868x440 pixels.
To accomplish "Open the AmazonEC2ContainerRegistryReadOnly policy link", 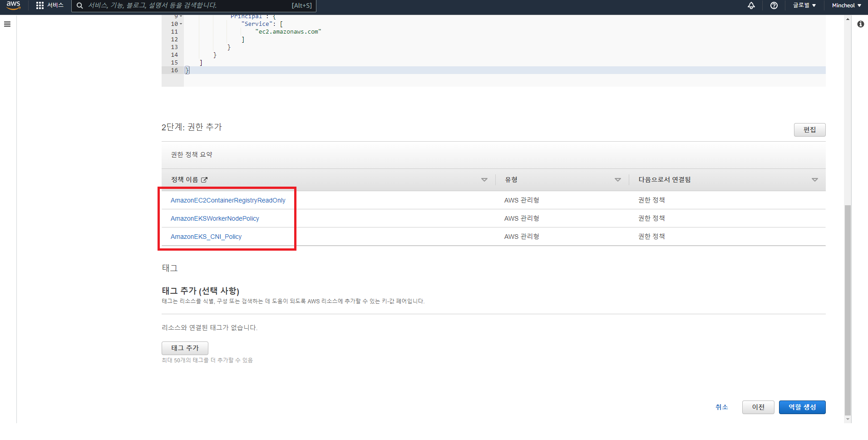I will click(228, 200).
